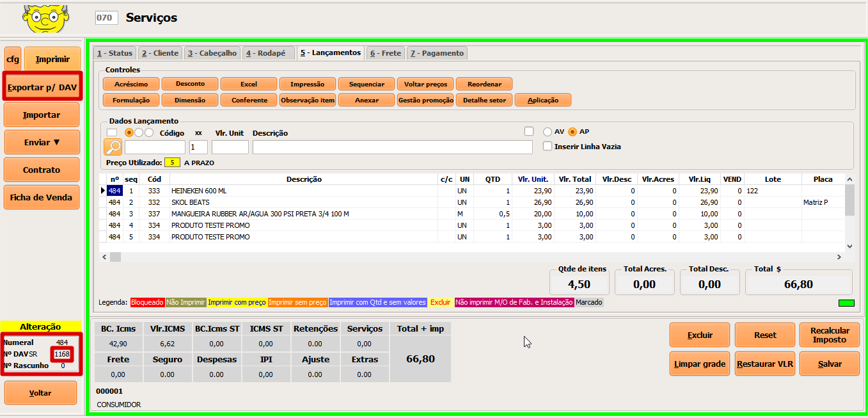Tick the checkbox left of AV option

528,132
